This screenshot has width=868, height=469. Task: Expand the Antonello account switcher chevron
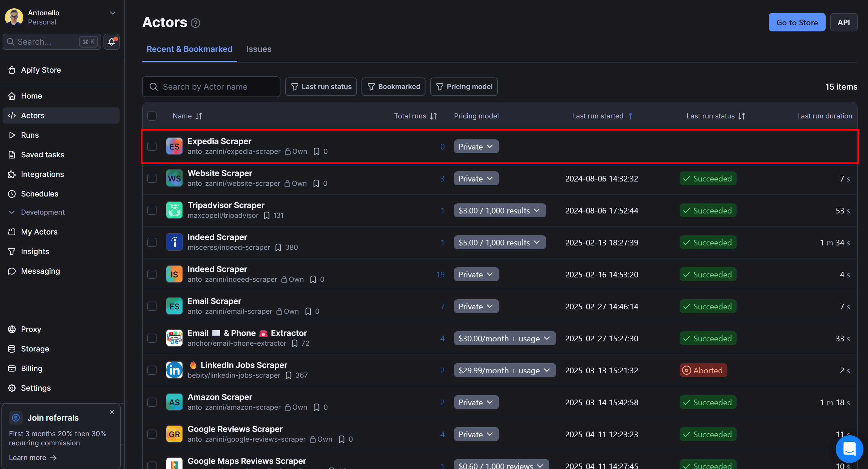[112, 13]
